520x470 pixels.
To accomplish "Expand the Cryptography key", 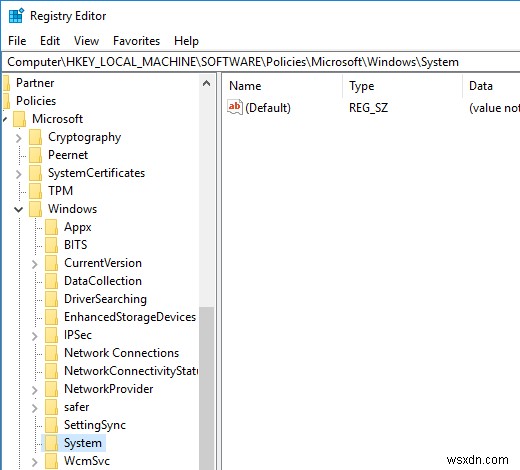I will pos(19,138).
